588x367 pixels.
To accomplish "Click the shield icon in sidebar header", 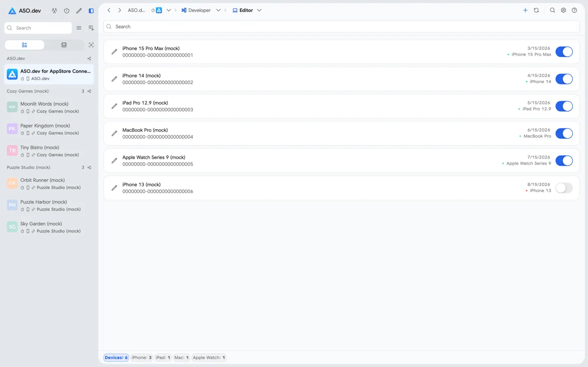I will tap(67, 11).
